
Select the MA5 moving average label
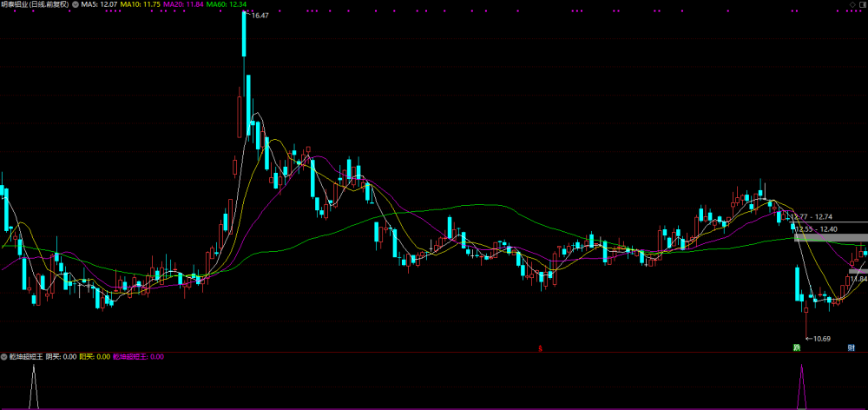tap(99, 3)
